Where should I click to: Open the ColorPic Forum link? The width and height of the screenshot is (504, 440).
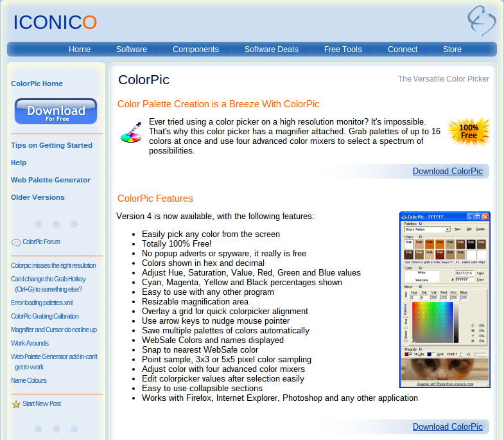click(41, 242)
